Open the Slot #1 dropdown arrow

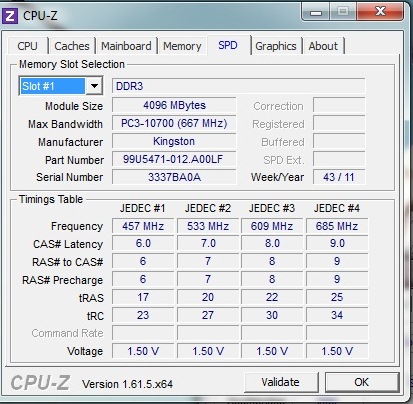click(x=94, y=86)
